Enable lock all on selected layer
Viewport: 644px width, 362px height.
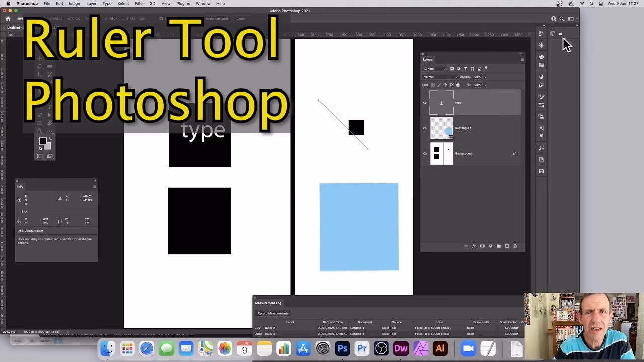tap(458, 85)
